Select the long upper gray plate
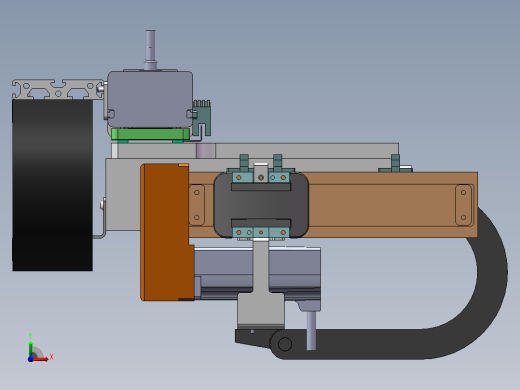Viewport: 520px width, 390px height. 255,151
